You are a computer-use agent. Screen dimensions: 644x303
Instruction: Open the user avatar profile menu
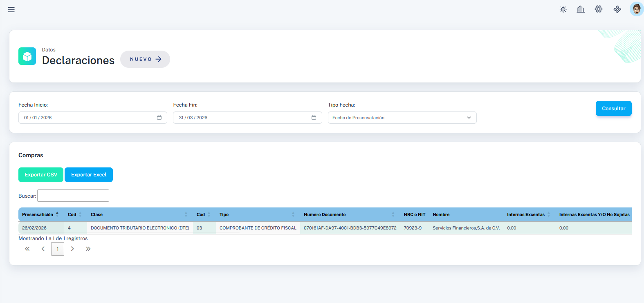coord(636,9)
